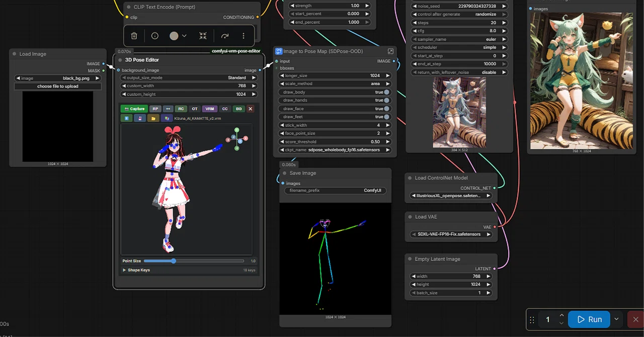Click the purple 3D model cubes icon
This screenshot has height=337, width=644.
[167, 118]
